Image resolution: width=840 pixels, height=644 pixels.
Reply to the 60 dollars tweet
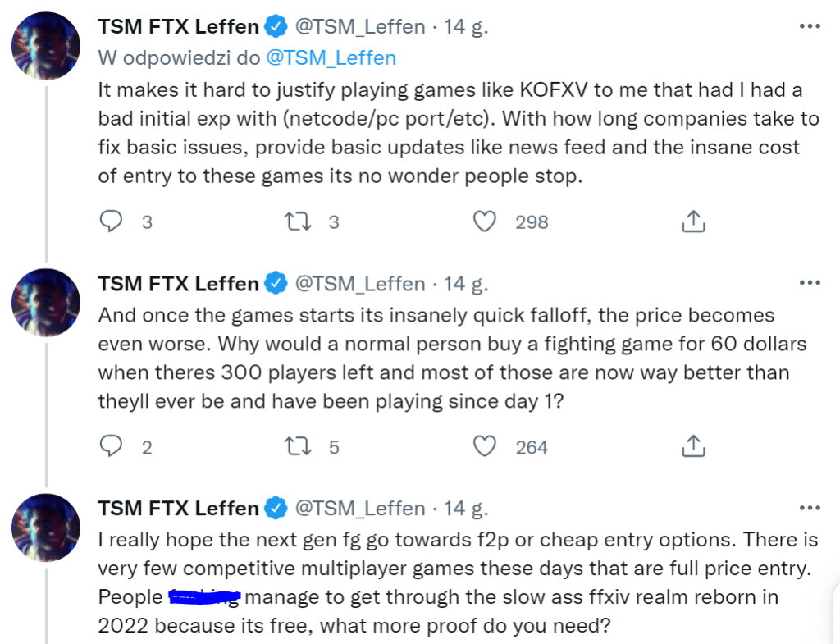tap(112, 446)
